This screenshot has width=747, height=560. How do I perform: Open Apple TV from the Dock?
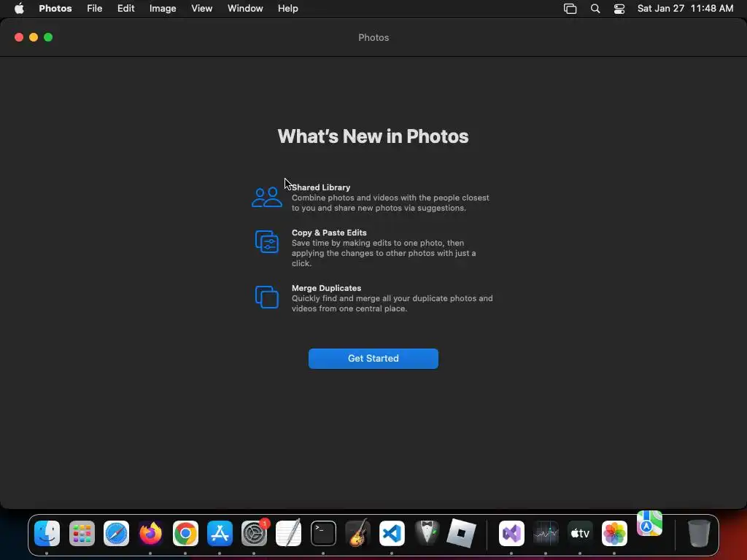(580, 533)
